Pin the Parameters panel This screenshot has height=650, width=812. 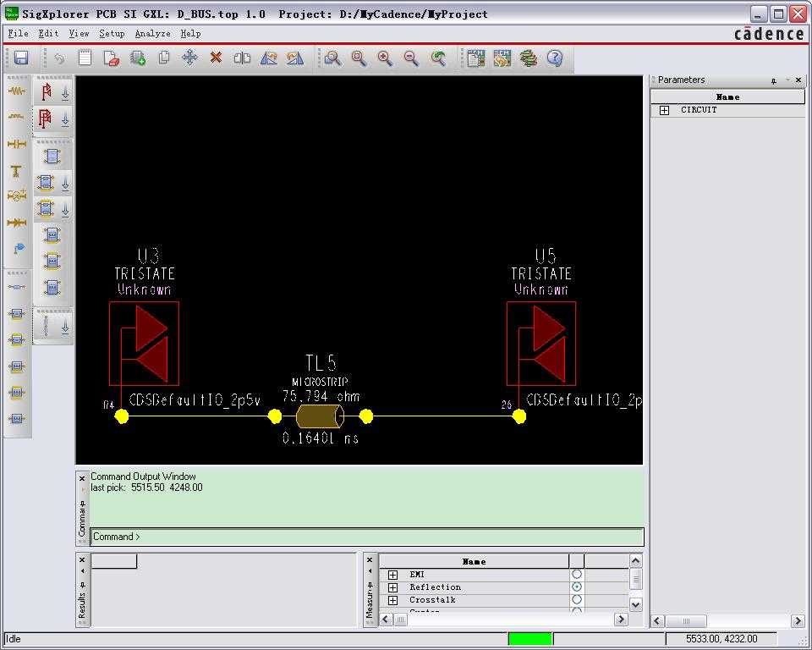tap(774, 81)
